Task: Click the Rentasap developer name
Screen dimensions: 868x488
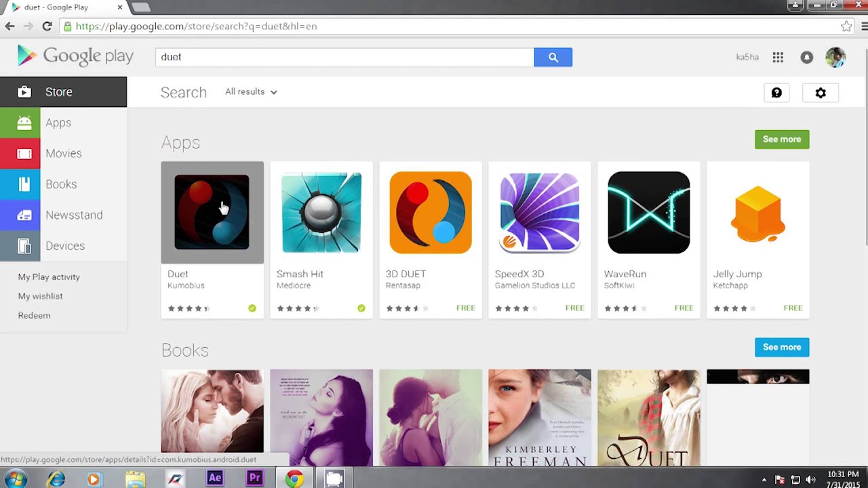Action: (403, 285)
